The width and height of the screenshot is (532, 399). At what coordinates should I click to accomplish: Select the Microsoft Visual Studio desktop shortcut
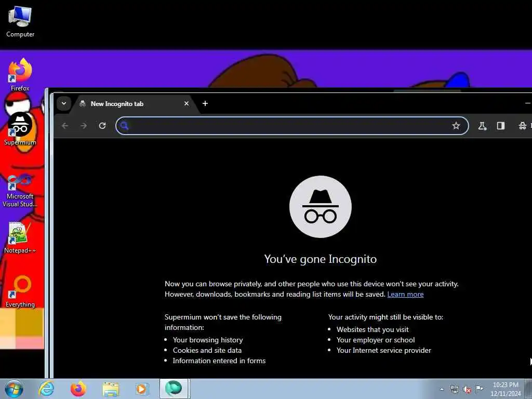(x=20, y=191)
